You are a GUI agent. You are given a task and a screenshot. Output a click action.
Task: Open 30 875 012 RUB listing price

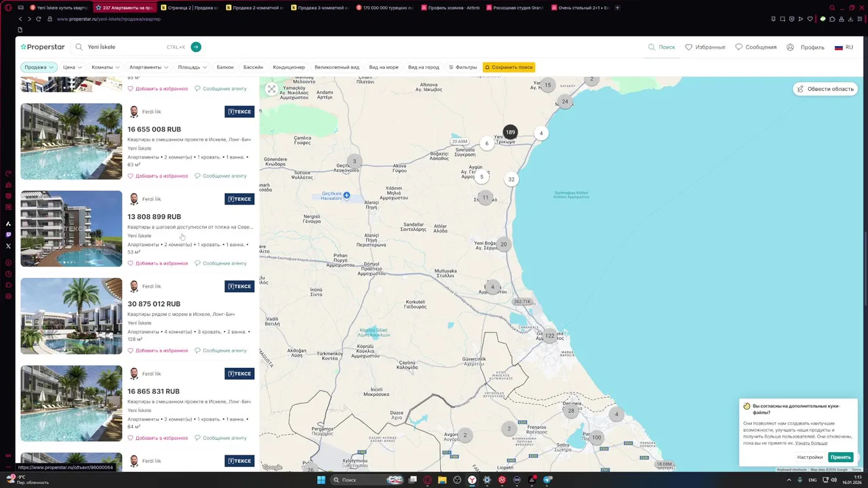point(154,304)
